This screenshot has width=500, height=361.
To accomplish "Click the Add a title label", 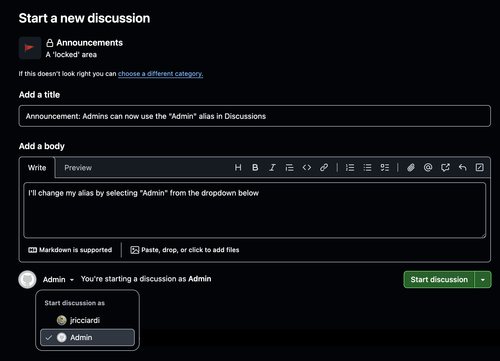I will (x=39, y=95).
